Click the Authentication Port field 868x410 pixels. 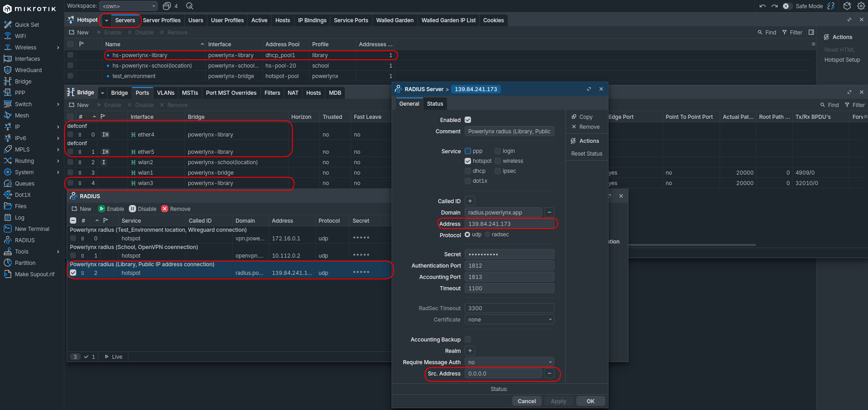(x=509, y=266)
